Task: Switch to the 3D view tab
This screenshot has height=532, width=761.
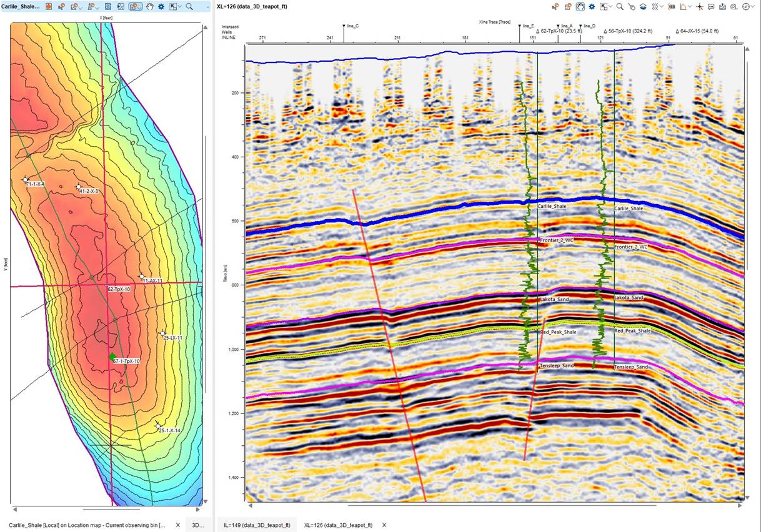Action: 198,525
